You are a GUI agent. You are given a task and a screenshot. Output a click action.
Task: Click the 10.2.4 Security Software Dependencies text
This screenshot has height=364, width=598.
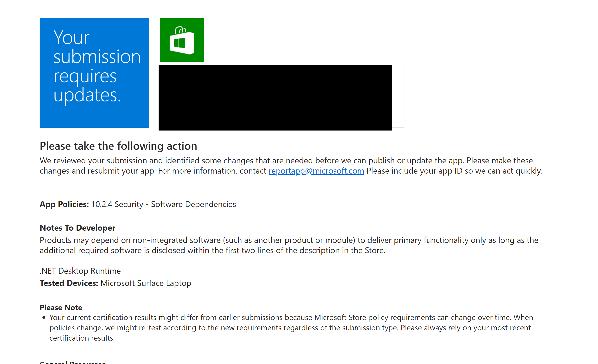point(163,204)
